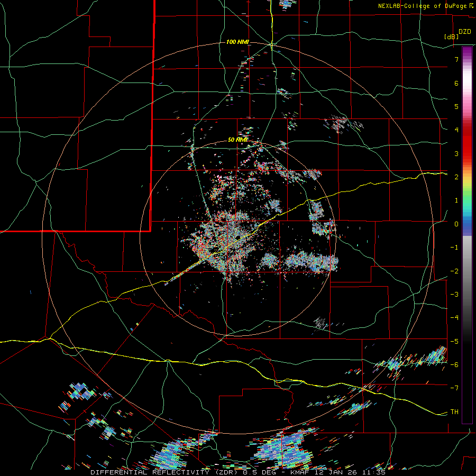Click the black radar site dot at the rings' center

click(237, 237)
